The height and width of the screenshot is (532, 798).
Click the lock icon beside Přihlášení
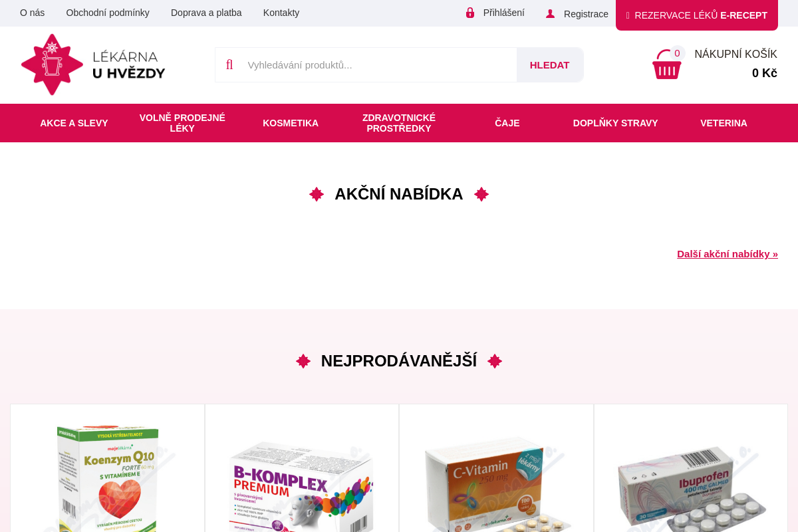(x=470, y=13)
